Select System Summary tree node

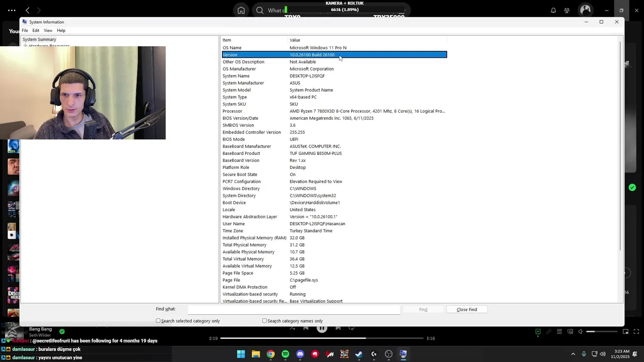39,39
